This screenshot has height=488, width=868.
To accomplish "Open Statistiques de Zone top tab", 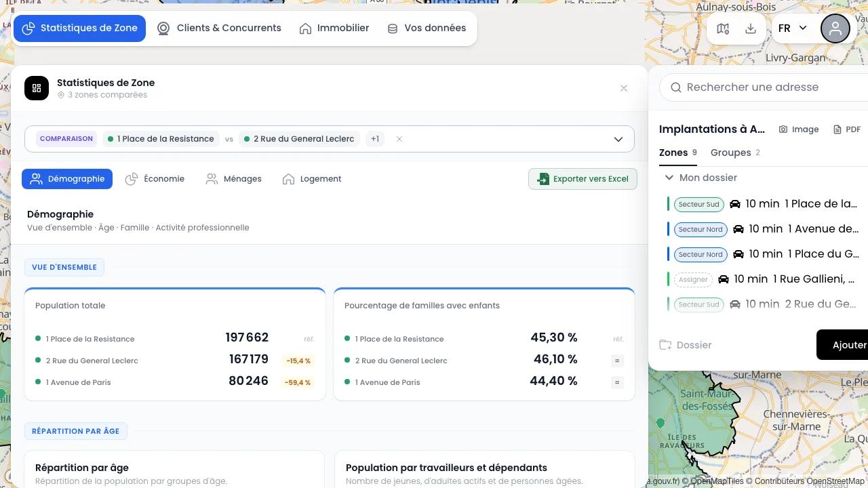I will (79, 28).
